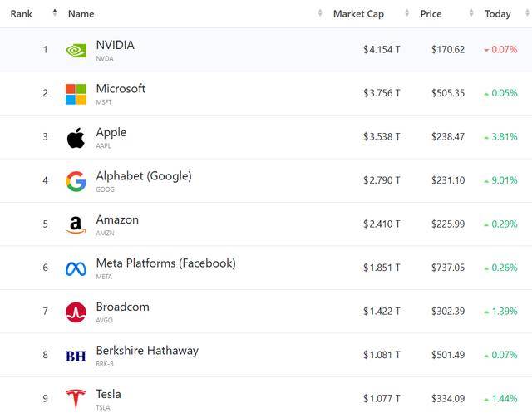Click the Meta Platforms logo icon
Viewport: 532px width, 418px height.
(x=76, y=268)
